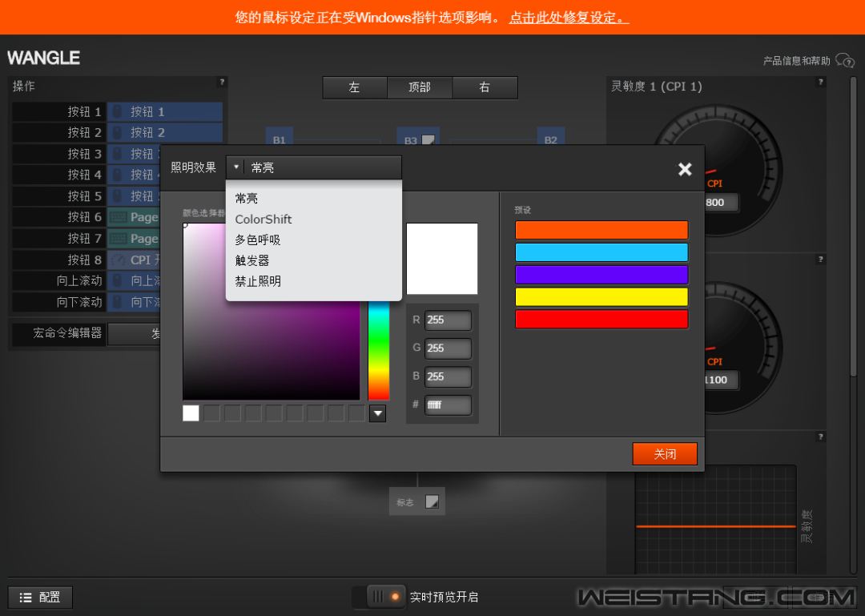Image resolution: width=865 pixels, height=616 pixels.
Task: Click the 向下滚动 label row
Action: point(58,302)
